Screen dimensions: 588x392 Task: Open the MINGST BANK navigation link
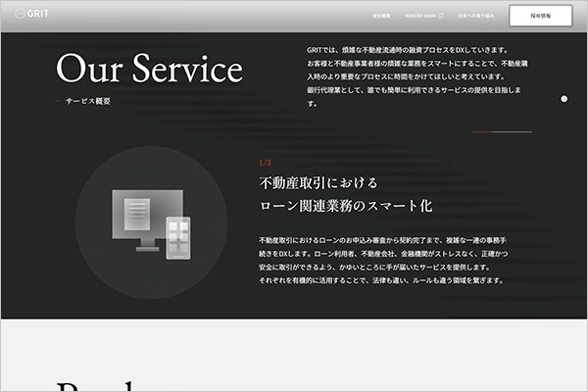tap(417, 17)
